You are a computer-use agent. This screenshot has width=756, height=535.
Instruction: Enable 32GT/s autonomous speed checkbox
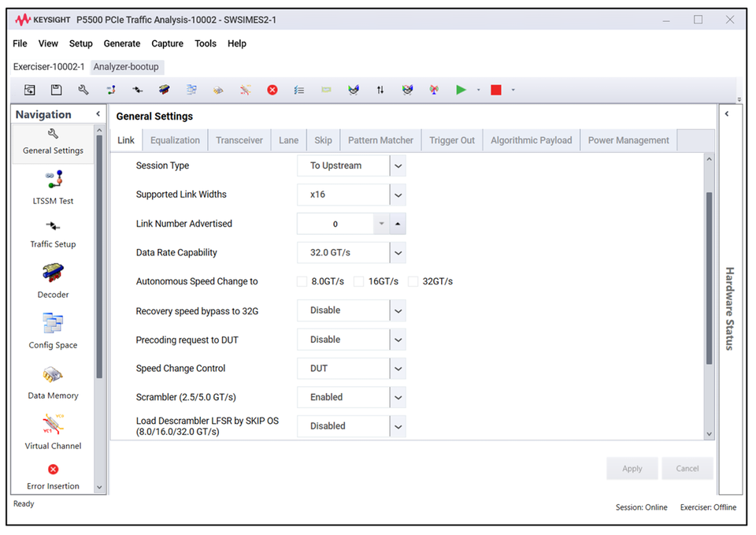coord(413,281)
